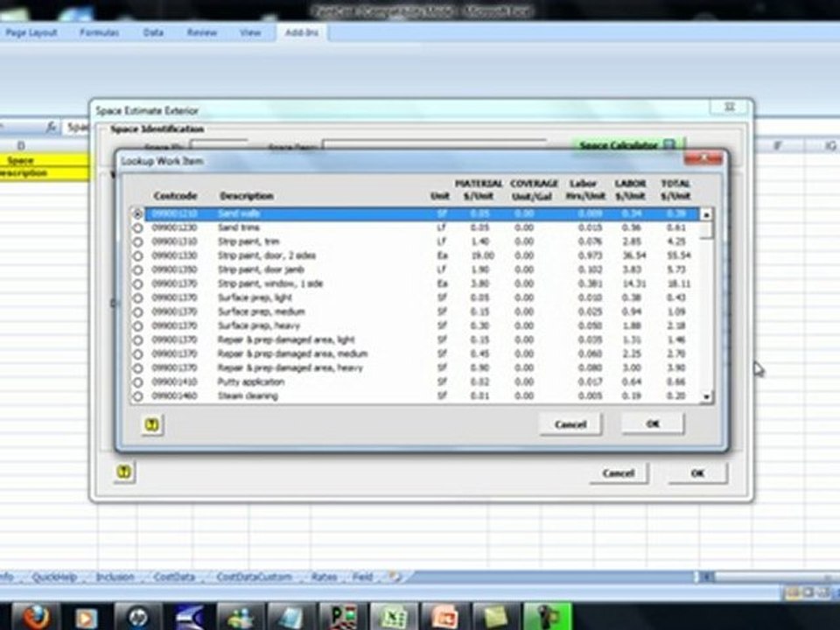Click 'Putty application' row text

[x=251, y=381]
